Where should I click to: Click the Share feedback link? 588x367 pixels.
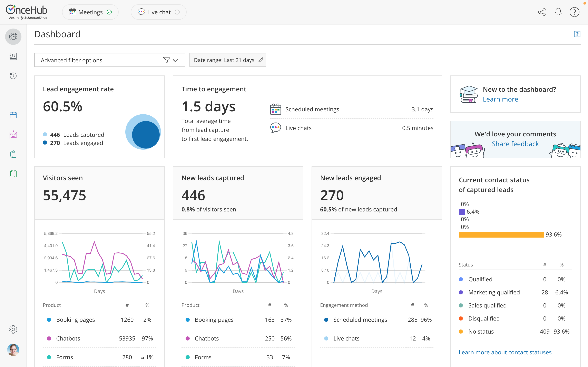tap(515, 144)
